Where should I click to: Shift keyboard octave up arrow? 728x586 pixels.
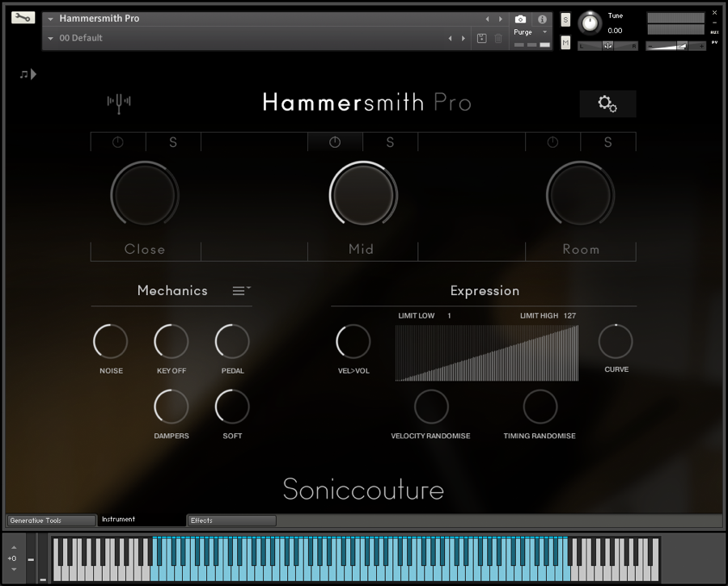(x=14, y=548)
